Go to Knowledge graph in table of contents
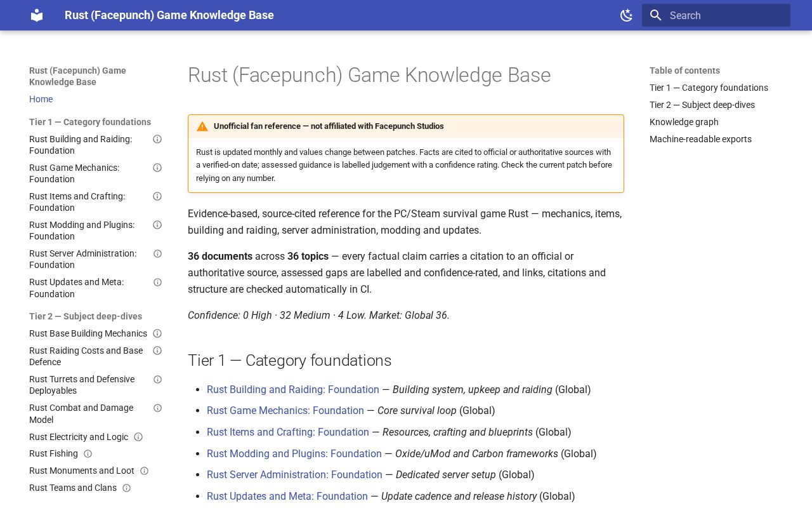Viewport: 812px width, 508px height. 684,122
